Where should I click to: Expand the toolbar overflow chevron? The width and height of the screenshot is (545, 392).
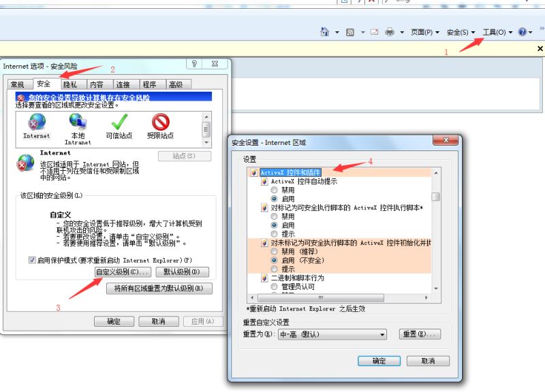tap(542, 28)
